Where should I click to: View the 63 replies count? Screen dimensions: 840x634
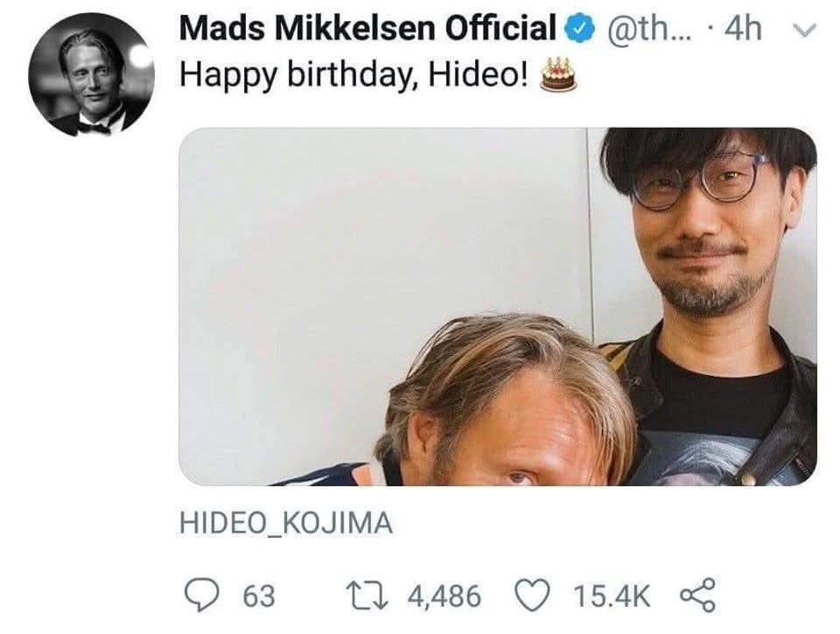258,596
